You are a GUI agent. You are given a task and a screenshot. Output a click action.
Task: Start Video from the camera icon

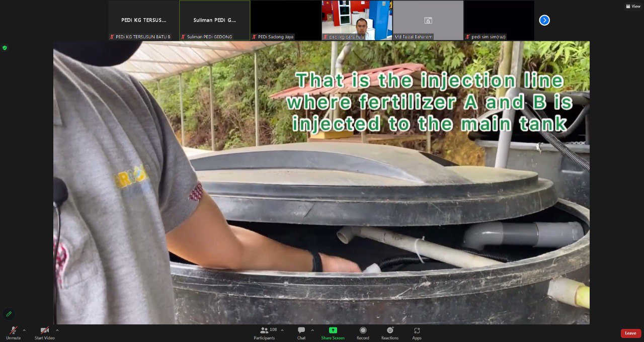pyautogui.click(x=44, y=331)
